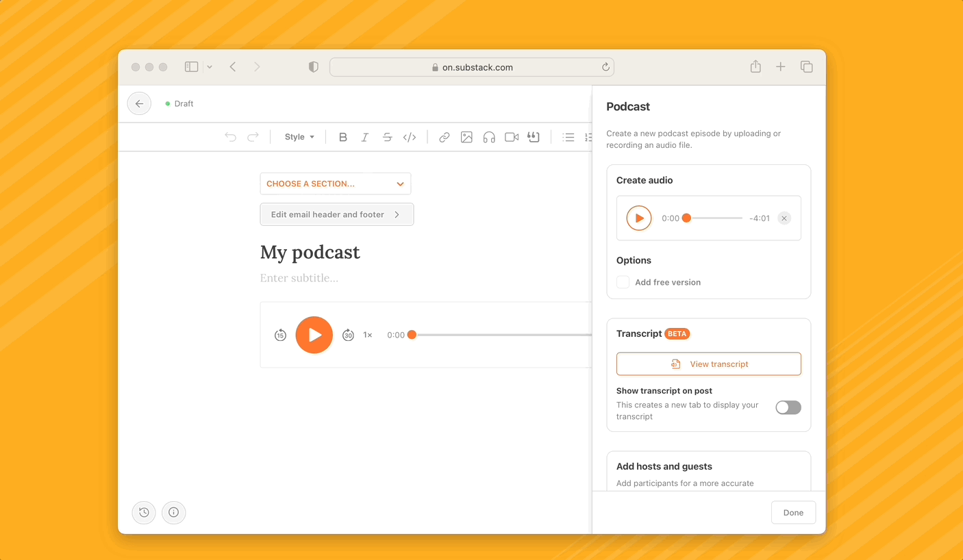Toggle bold formatting in the editor toolbar
The height and width of the screenshot is (560, 963).
pyautogui.click(x=342, y=137)
